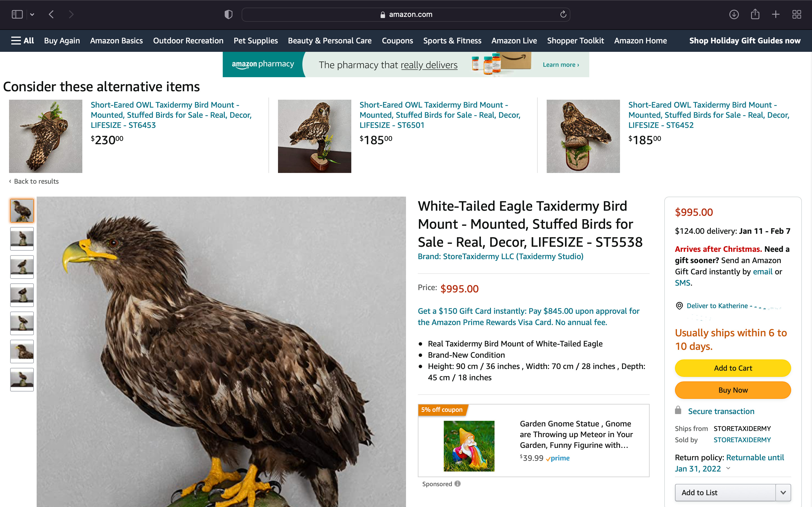The height and width of the screenshot is (507, 812).
Task: Show the tab overview grid icon
Action: pyautogui.click(x=796, y=14)
